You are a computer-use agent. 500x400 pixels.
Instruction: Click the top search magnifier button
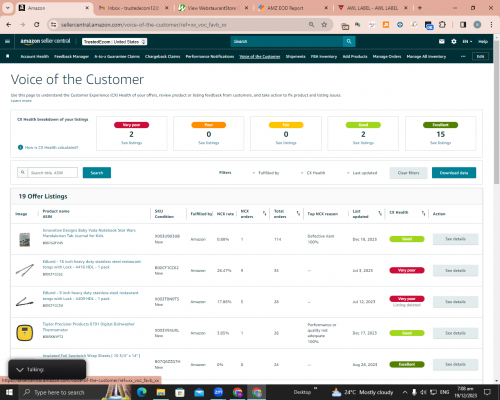[349, 41]
